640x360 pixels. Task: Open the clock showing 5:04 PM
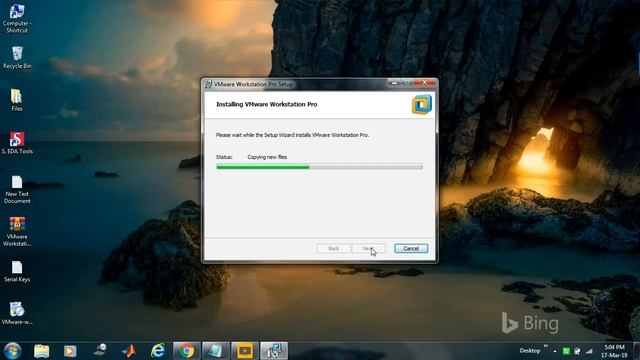point(614,351)
